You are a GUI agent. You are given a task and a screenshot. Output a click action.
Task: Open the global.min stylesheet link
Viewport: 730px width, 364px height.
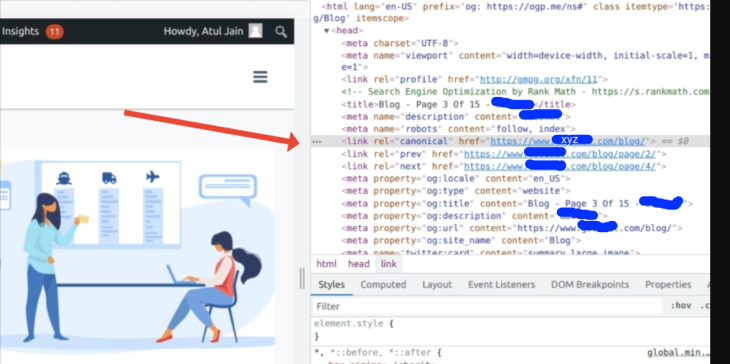pyautogui.click(x=677, y=353)
